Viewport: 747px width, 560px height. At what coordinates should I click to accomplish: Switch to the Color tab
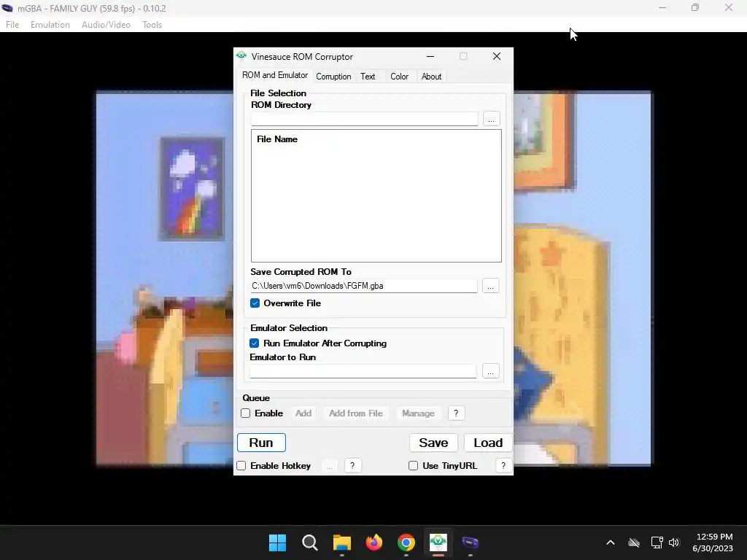coord(399,76)
